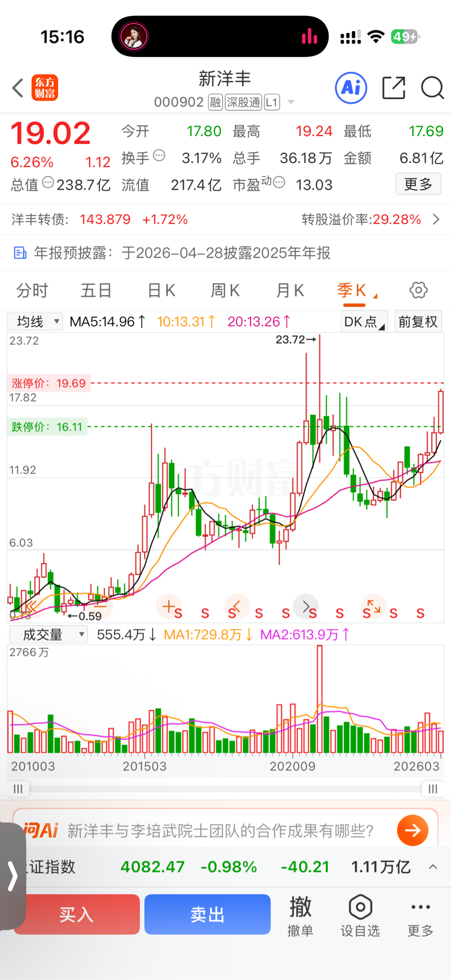Tap the chart plus zoom-in button
This screenshot has height=980, width=451.
(x=169, y=606)
